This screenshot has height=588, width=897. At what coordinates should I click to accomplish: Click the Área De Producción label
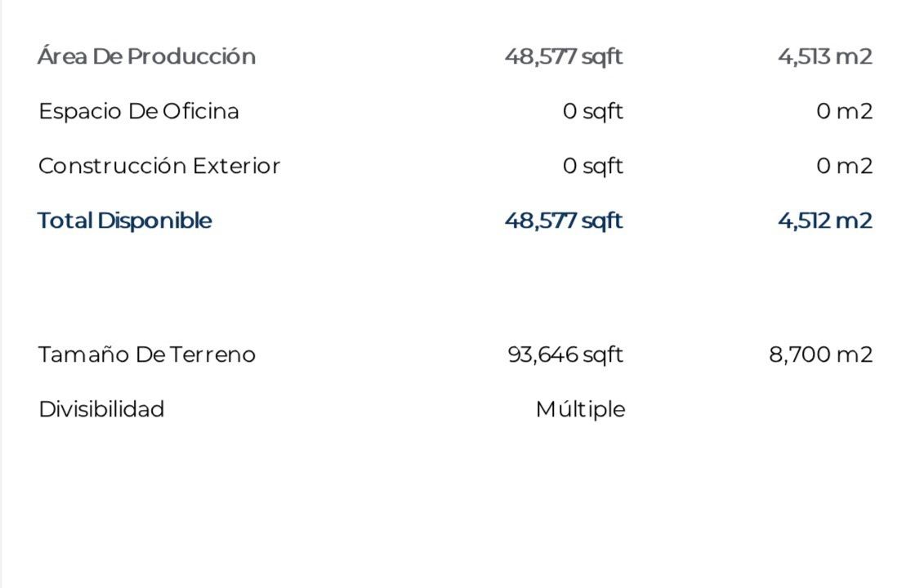pyautogui.click(x=146, y=56)
